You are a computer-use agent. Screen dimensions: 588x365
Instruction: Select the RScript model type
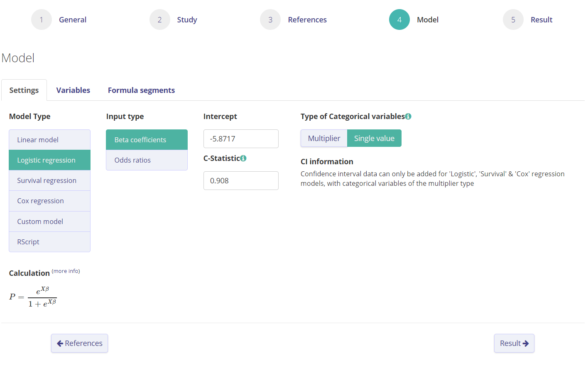pos(49,242)
